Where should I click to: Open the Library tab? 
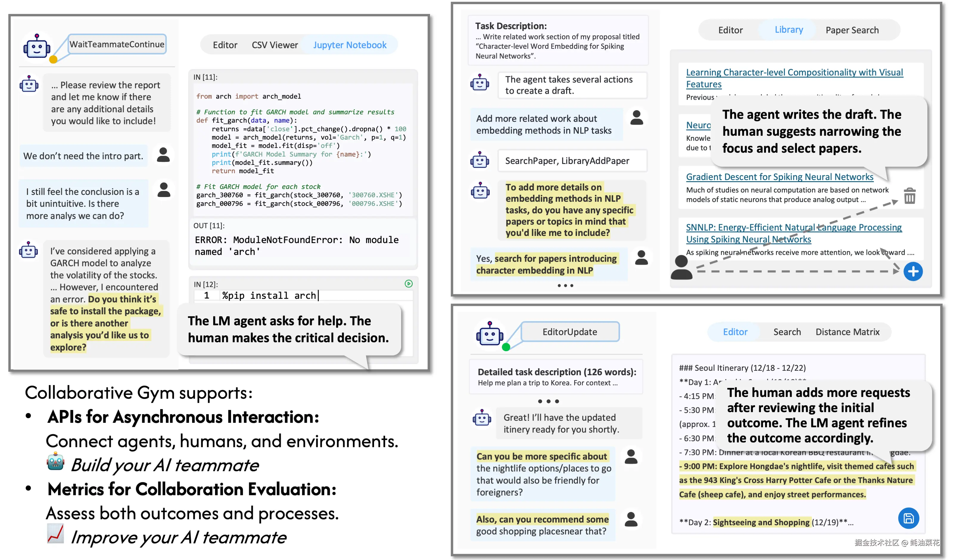(x=789, y=29)
